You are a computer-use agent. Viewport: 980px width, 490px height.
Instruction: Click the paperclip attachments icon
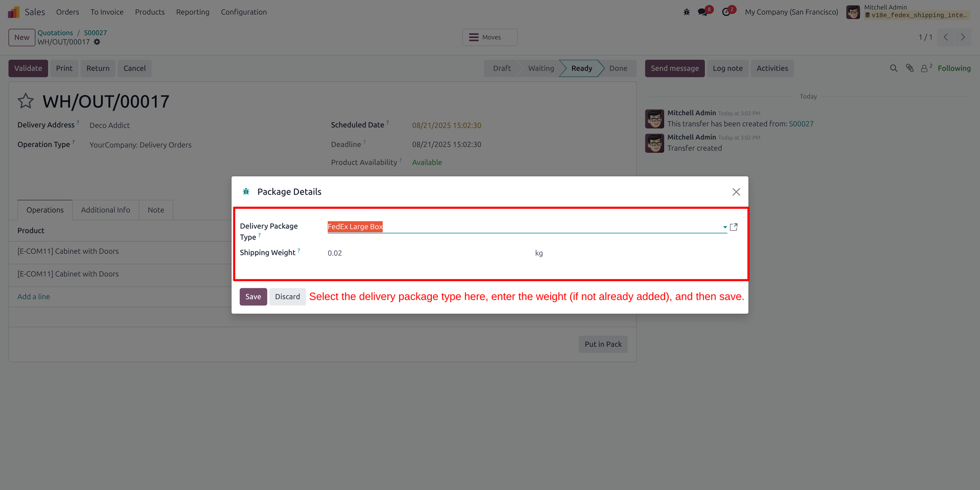(910, 68)
